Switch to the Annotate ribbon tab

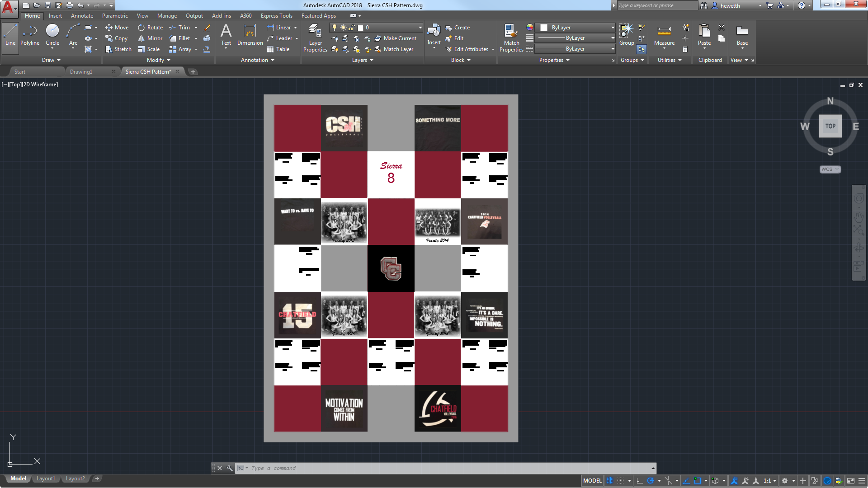(82, 15)
